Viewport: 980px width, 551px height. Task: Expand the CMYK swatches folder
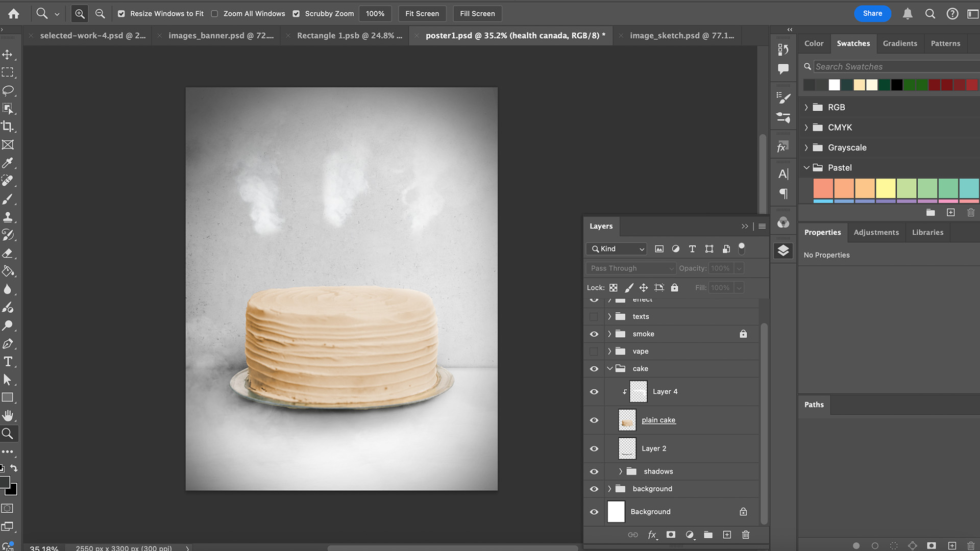806,128
